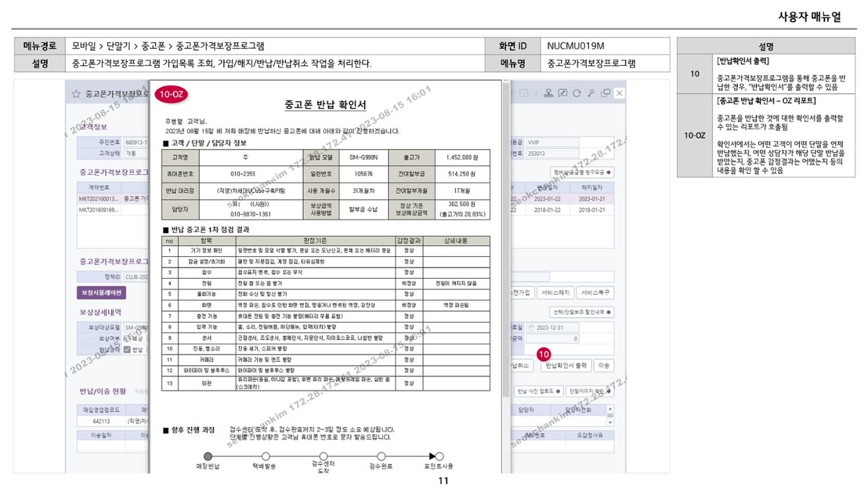The width and height of the screenshot is (868, 489).
Task: Click the 642113 store code cell
Action: [100, 420]
